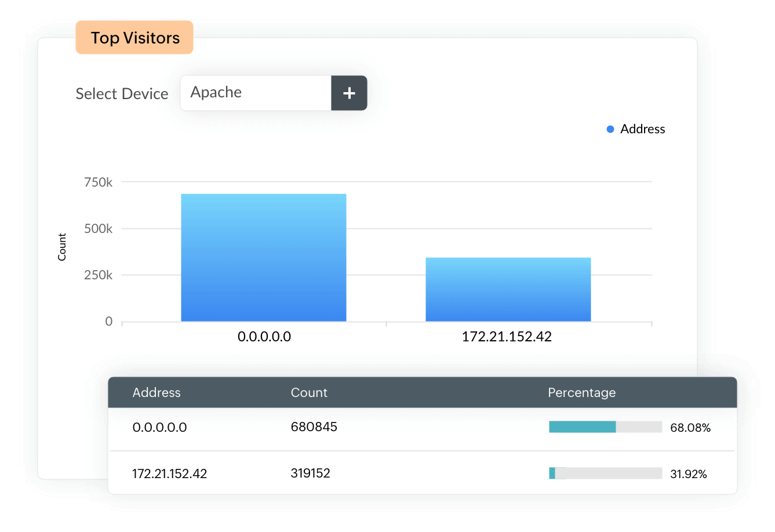Select the 0.0.0.0.0 address table cell
Viewport: 775px width, 532px height.
(159, 428)
